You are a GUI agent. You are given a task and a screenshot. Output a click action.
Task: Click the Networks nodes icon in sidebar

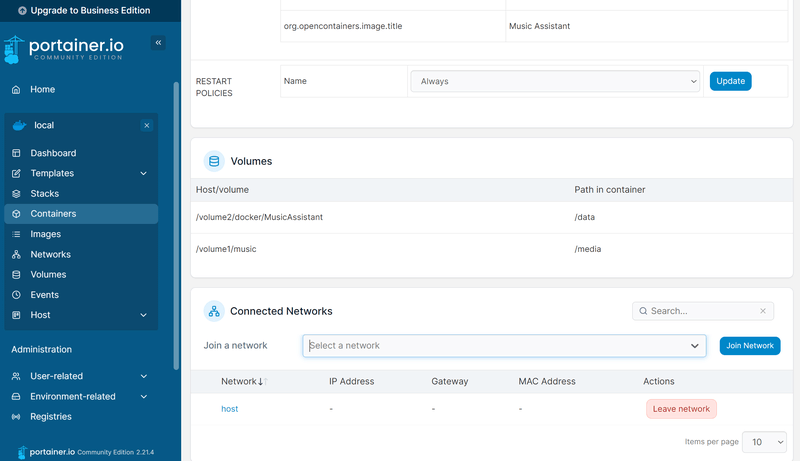[16, 254]
